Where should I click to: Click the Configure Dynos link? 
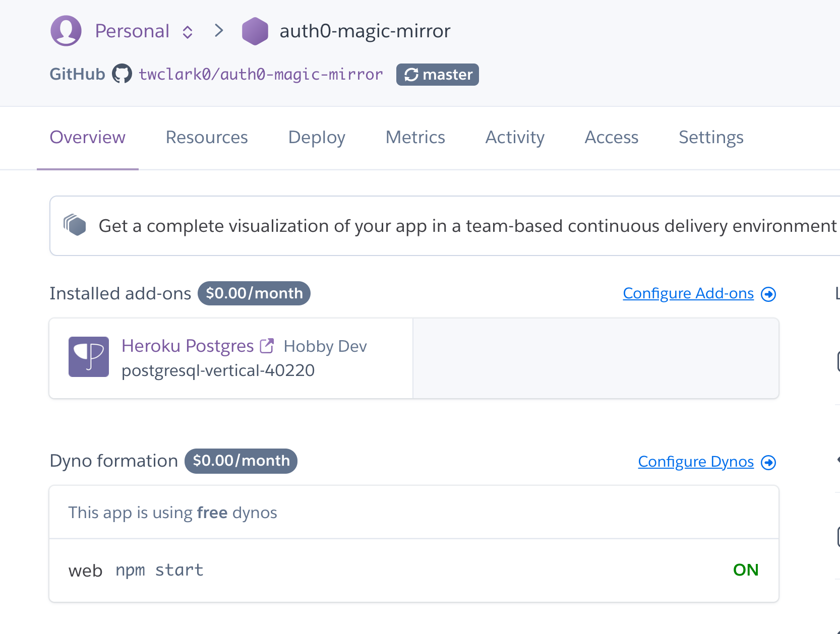click(x=696, y=462)
